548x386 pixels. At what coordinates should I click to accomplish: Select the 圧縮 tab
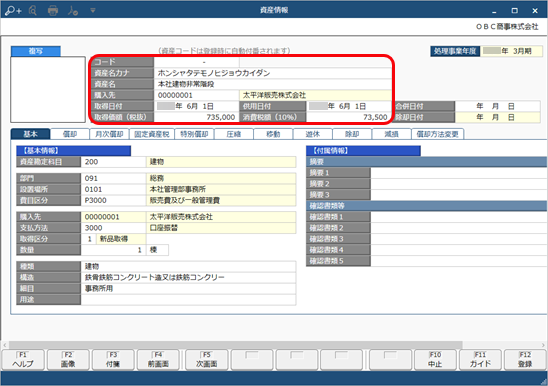click(x=233, y=134)
